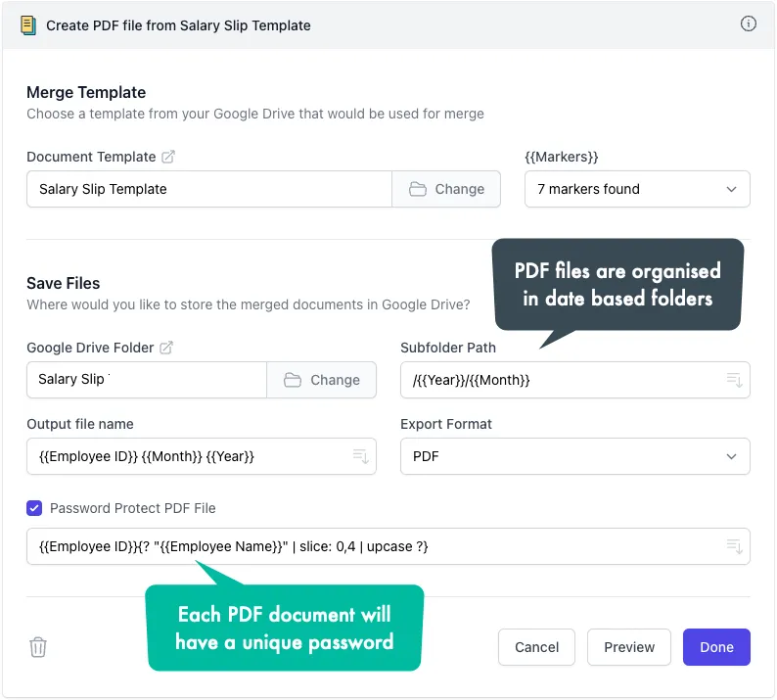This screenshot has height=700, width=777.
Task: Click the {{Markers}} label
Action: click(562, 157)
